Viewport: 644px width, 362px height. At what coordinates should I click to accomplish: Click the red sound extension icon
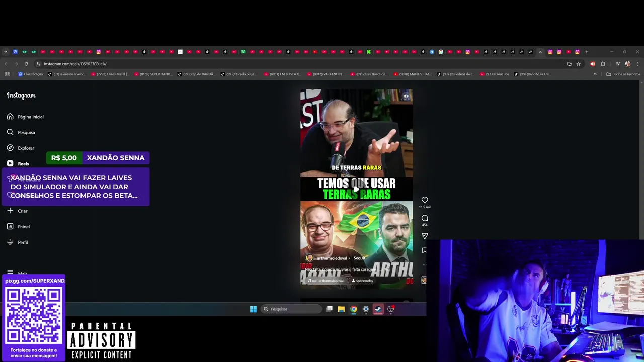592,64
